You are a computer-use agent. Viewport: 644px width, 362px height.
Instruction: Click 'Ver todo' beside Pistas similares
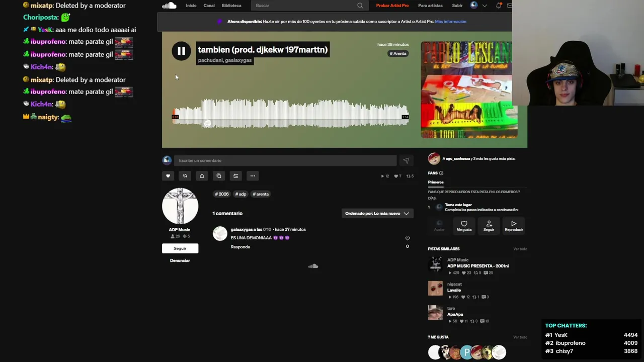pyautogui.click(x=520, y=249)
